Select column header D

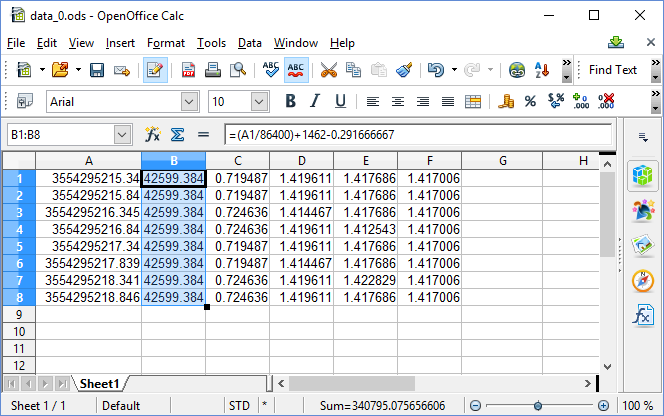tap(301, 161)
